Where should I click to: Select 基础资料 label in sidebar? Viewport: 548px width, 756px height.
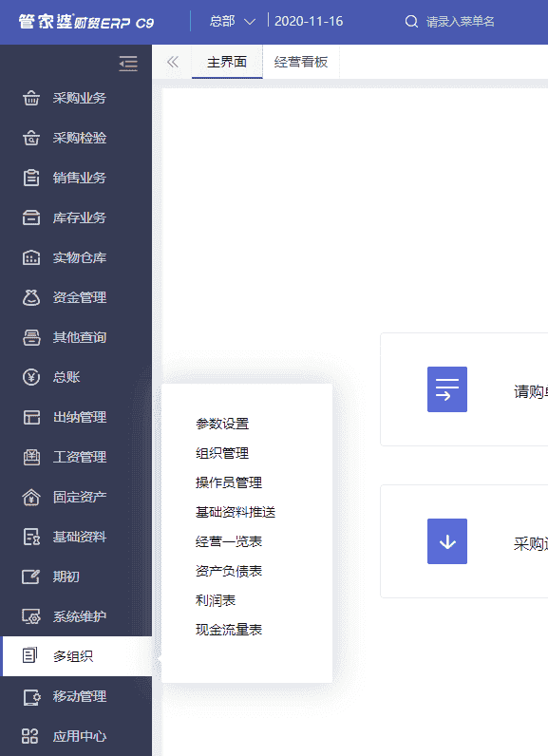click(x=80, y=537)
